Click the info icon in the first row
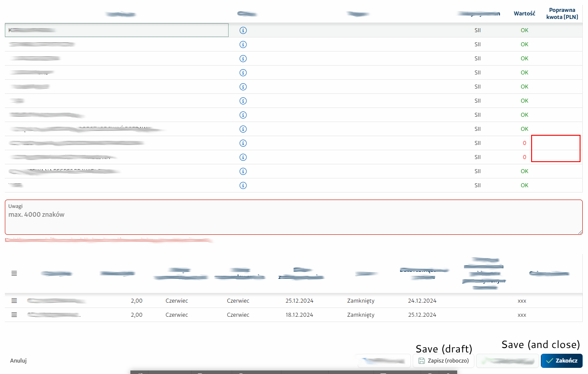This screenshot has width=588, height=374. coord(243,30)
